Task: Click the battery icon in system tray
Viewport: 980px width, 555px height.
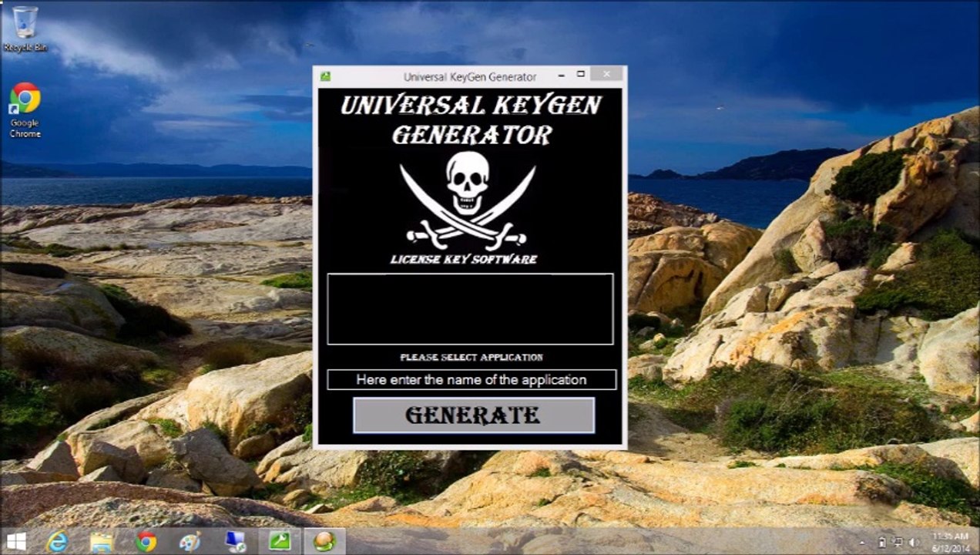Action: tap(882, 542)
